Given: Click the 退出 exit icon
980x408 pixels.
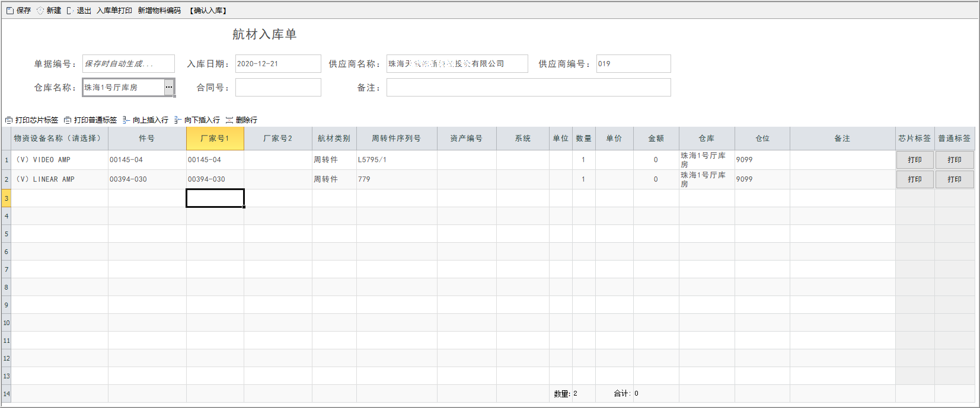Looking at the screenshot, I should (x=71, y=11).
